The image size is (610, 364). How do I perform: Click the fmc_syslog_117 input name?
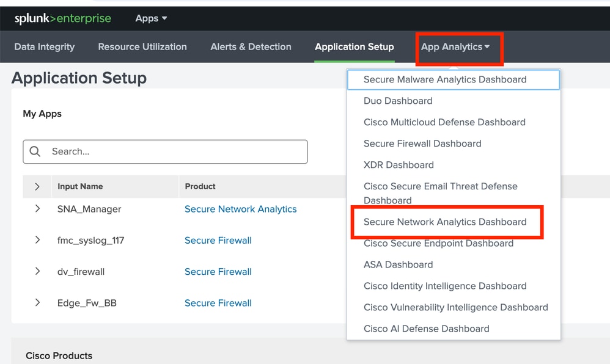click(90, 241)
